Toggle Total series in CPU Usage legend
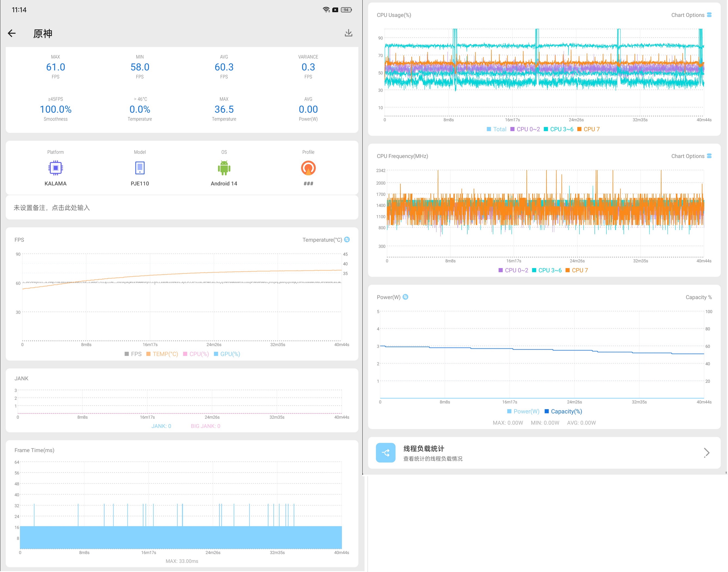Image resolution: width=728 pixels, height=572 pixels. coord(496,129)
